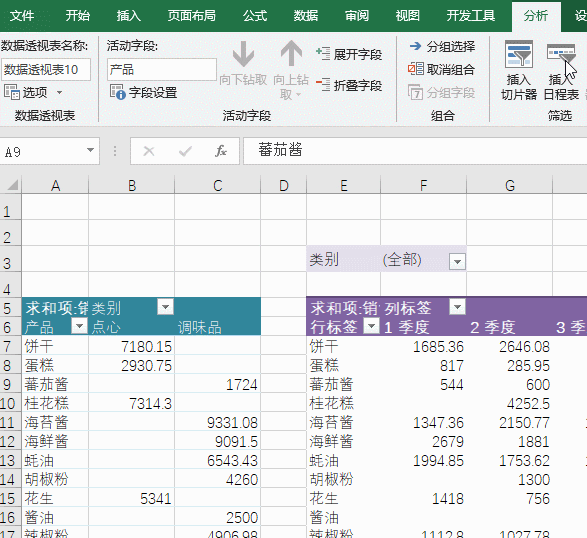Screen dimensions: 587x538
Task: Open the 文件 (File) tab
Action: coord(22,16)
